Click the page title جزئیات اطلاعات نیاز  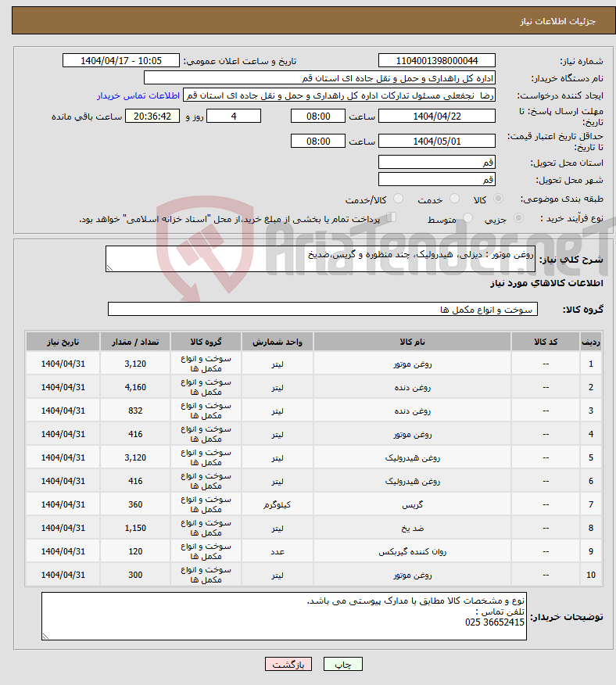557,21
